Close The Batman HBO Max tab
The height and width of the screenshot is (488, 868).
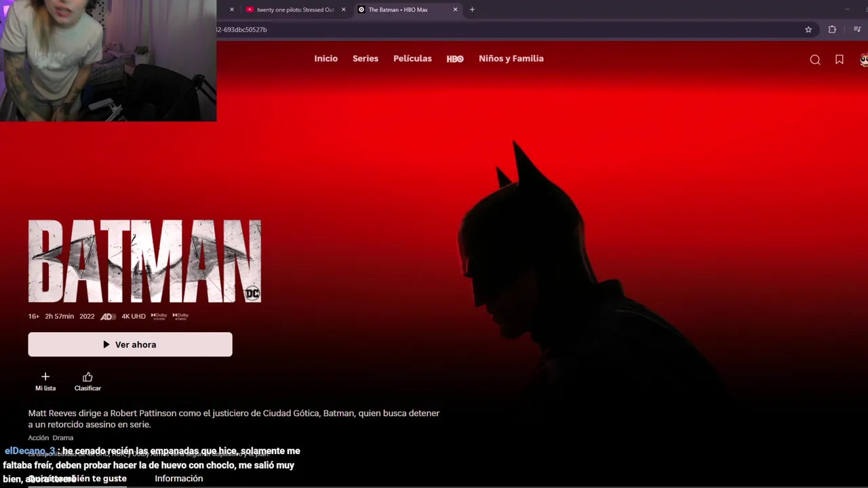click(455, 9)
